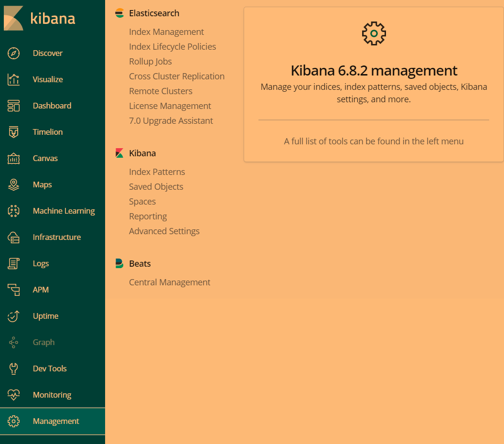The height and width of the screenshot is (444, 504).
Task: Go to the Visualize label
Action: pos(48,79)
